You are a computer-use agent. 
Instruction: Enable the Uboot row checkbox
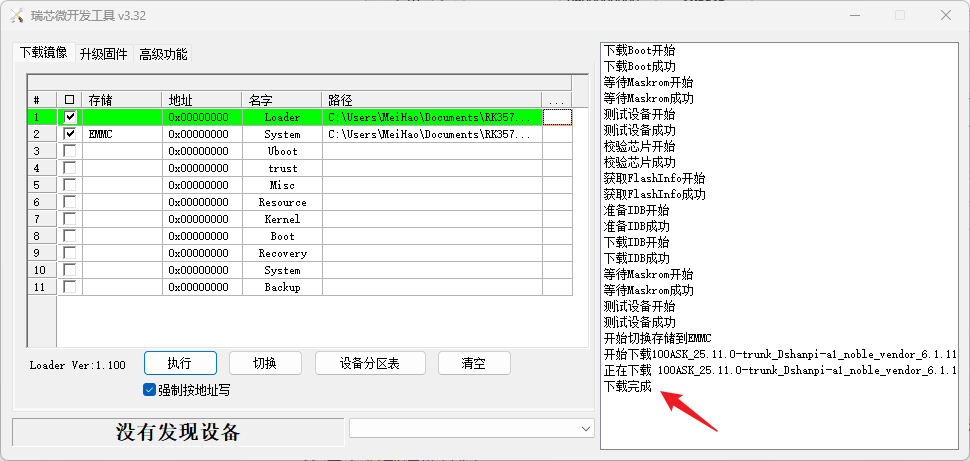(70, 151)
